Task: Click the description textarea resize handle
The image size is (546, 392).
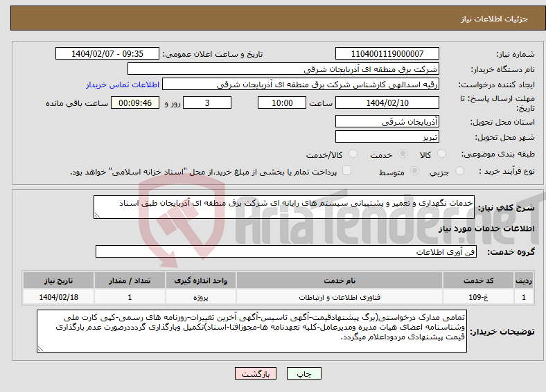Action: 97,215
